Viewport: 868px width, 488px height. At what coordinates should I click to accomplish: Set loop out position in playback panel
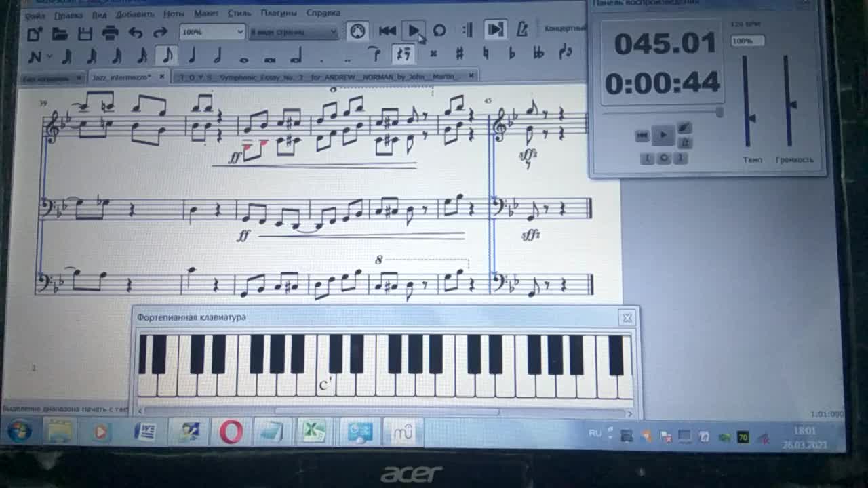(x=679, y=159)
